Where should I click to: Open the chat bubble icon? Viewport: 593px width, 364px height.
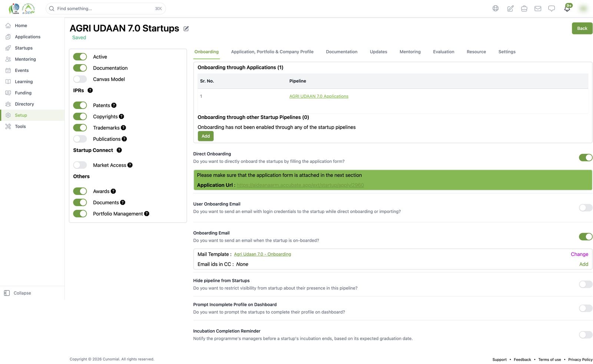[x=551, y=9]
